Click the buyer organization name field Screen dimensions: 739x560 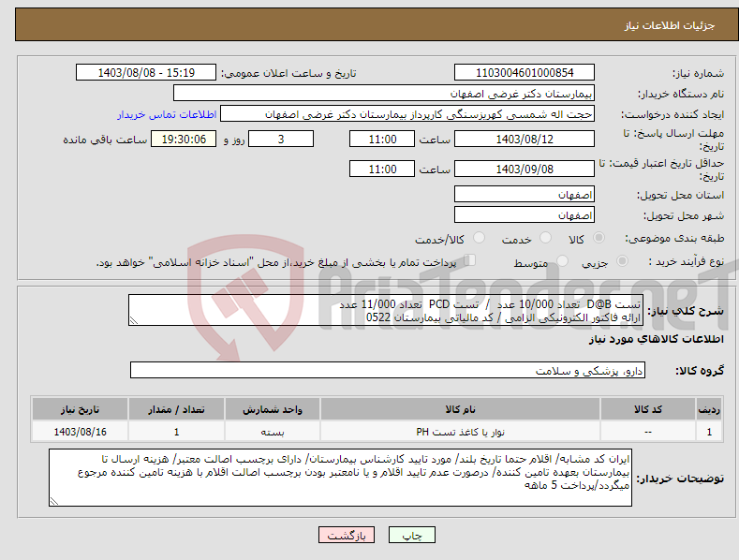[384, 93]
